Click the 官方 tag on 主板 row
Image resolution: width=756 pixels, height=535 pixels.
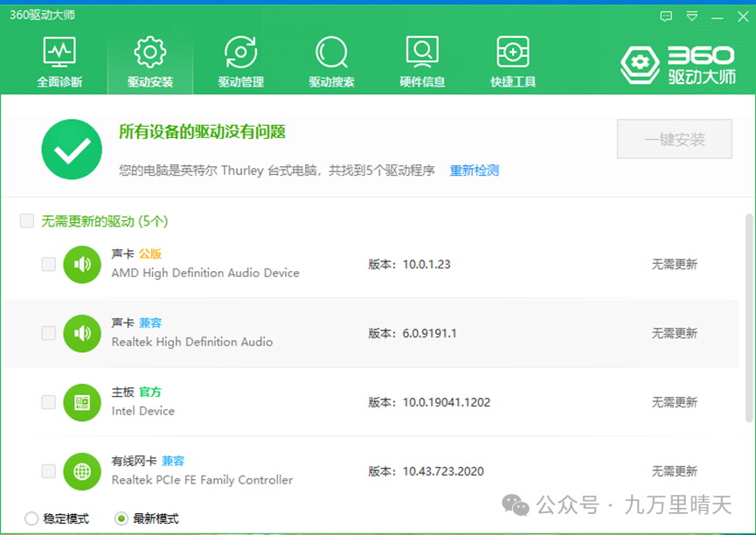(150, 393)
